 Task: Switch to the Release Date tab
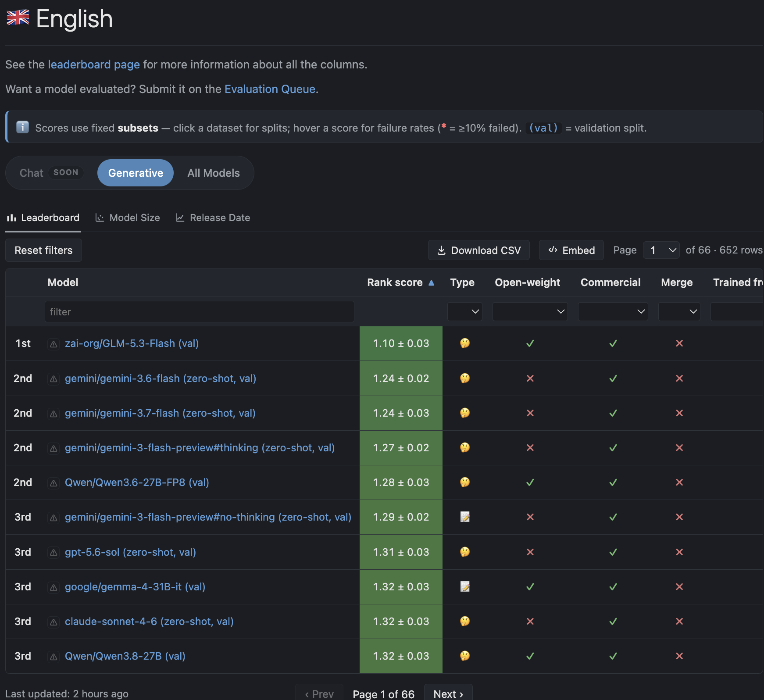(213, 218)
